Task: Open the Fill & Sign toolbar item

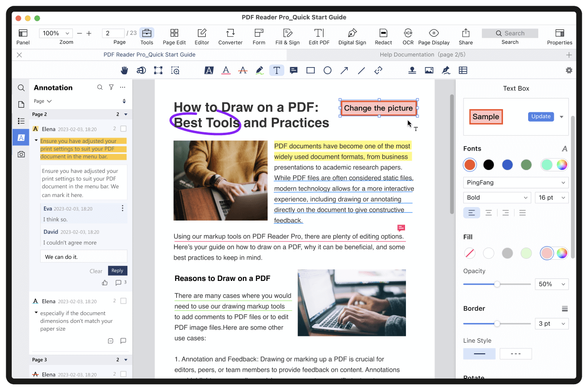Action: coord(288,37)
